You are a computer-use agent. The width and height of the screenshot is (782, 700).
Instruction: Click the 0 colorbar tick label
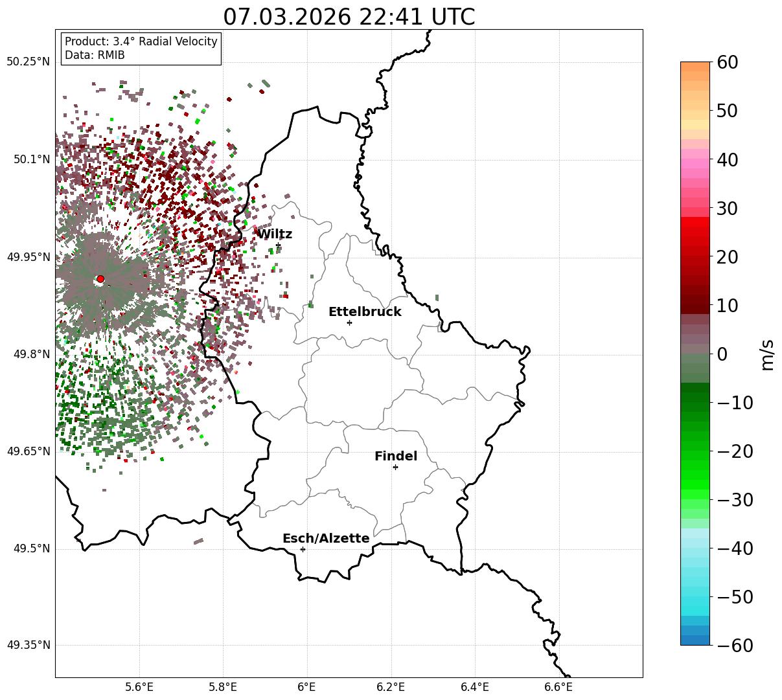[722, 354]
